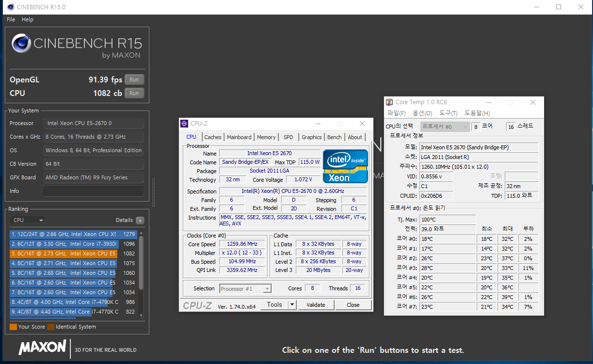The width and height of the screenshot is (593, 364).
Task: Open the Processor #1 selection dropdown
Action: tap(245, 289)
